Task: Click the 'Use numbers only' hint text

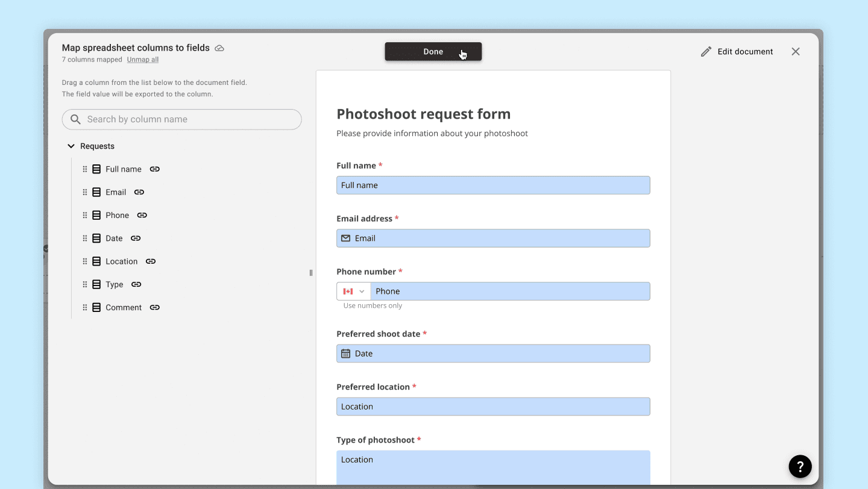Action: click(373, 306)
